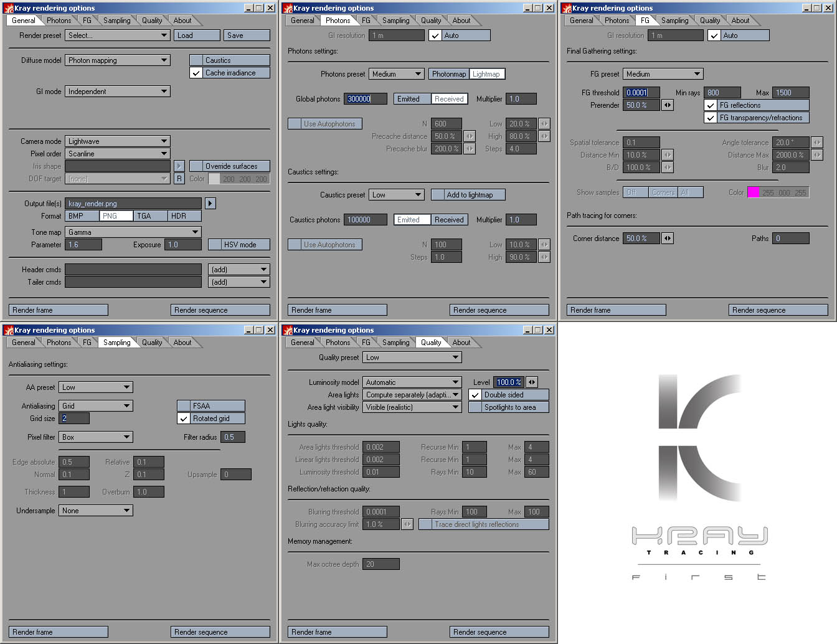Toggle Trace direct lights reflections
Image resolution: width=837 pixels, height=644 pixels.
(x=484, y=524)
